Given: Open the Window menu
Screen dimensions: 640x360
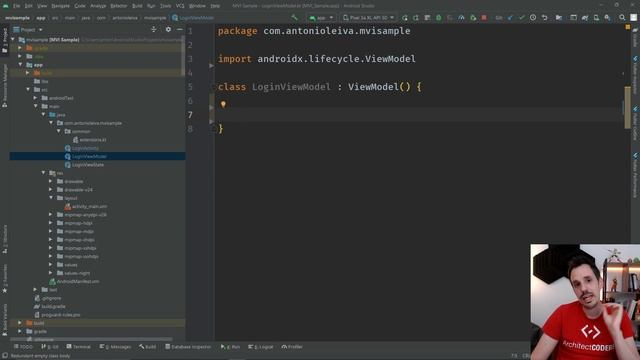Looking at the screenshot, I should coord(198,6).
